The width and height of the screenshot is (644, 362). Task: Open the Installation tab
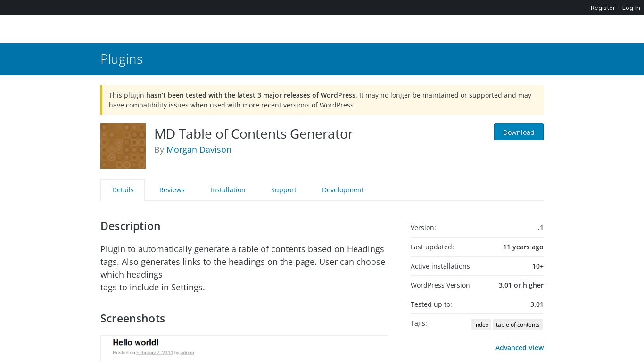pyautogui.click(x=228, y=190)
